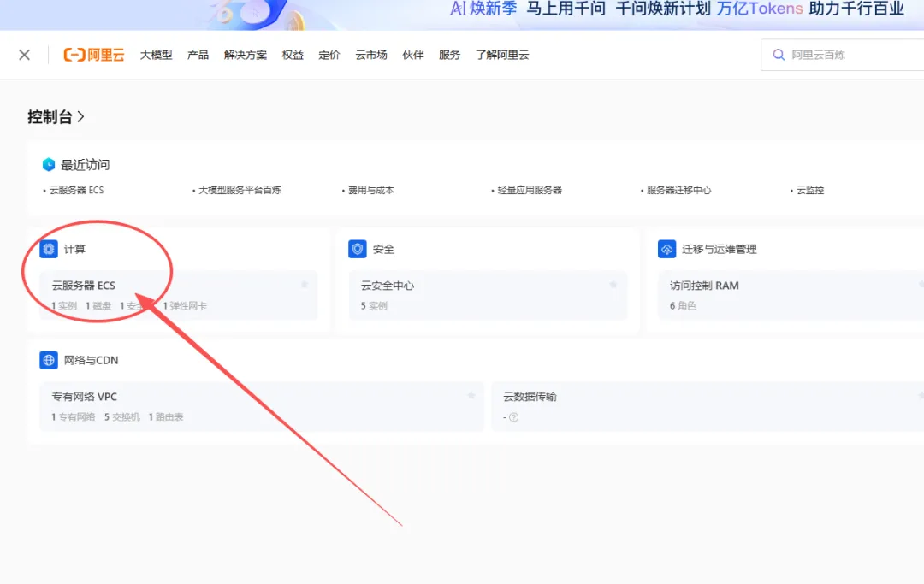924x584 pixels.
Task: Open 云安全中心 5 实例 count
Action: click(374, 305)
